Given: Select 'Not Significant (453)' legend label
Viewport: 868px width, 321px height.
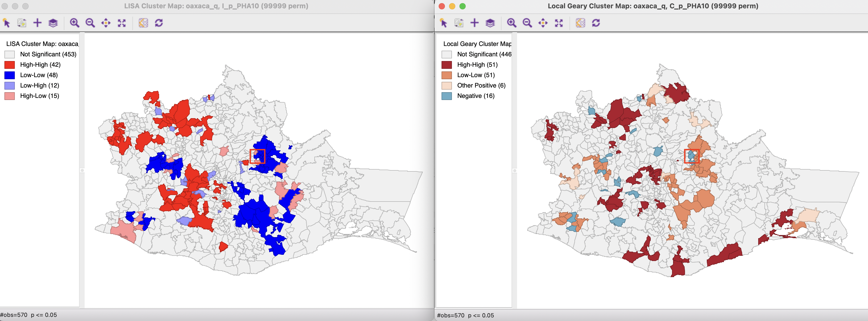Looking at the screenshot, I should (48, 54).
